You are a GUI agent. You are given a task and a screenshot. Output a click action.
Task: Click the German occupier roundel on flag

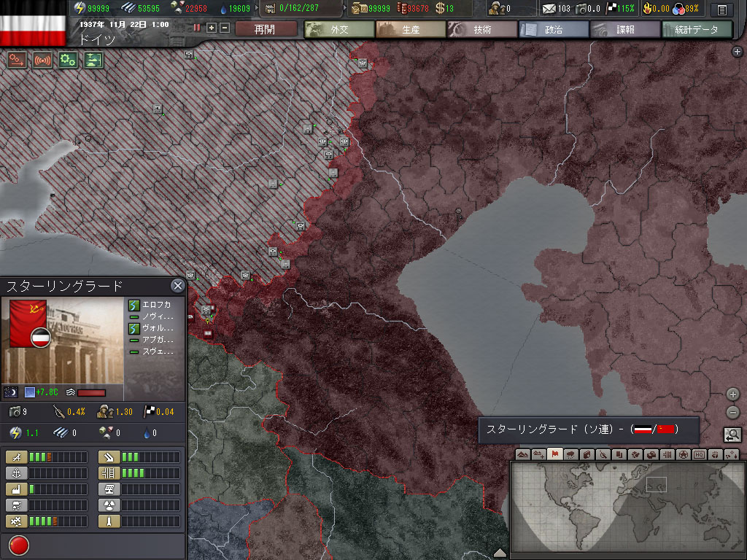click(x=41, y=338)
